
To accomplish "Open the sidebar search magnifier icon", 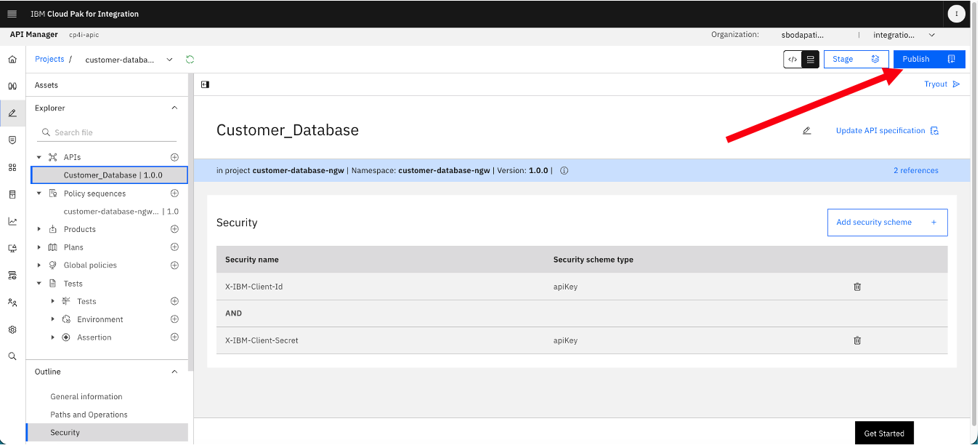I will click(x=12, y=356).
